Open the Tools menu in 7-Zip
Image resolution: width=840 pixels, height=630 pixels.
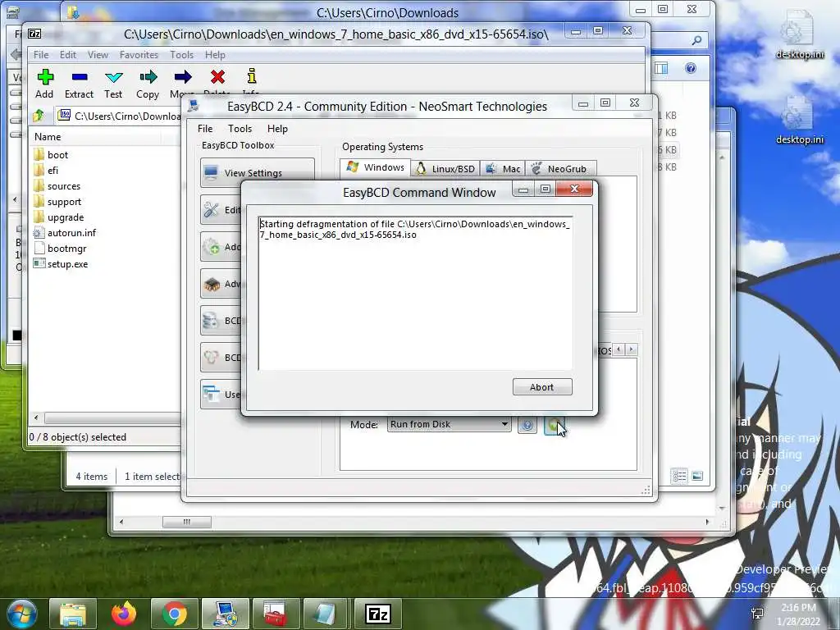181,55
